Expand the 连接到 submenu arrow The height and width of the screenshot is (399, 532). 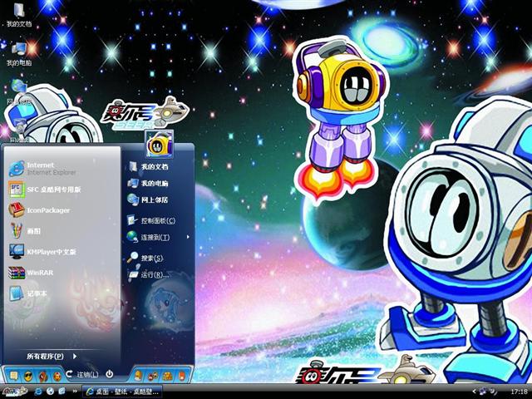(189, 237)
